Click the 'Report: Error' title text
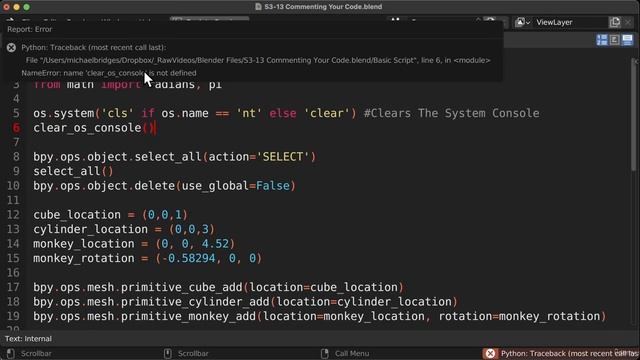 [29, 29]
